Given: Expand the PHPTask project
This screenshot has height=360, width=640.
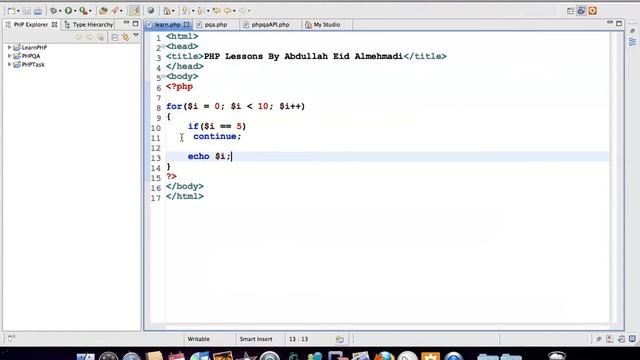Looking at the screenshot, I should pyautogui.click(x=9, y=64).
